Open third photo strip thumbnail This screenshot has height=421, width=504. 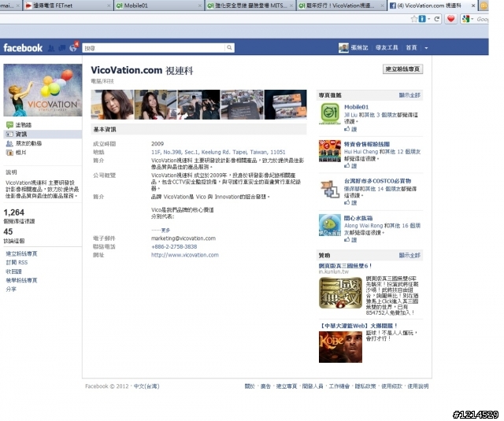pyautogui.click(x=199, y=105)
